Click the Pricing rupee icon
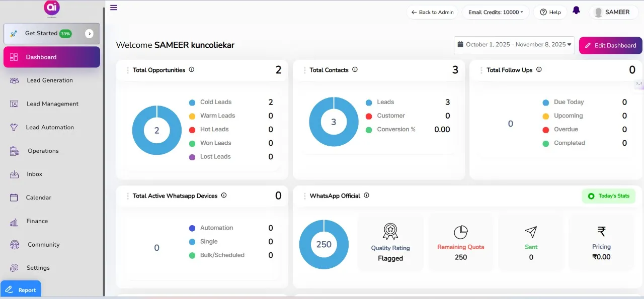Screen dimensions: 644x299 (x=601, y=232)
